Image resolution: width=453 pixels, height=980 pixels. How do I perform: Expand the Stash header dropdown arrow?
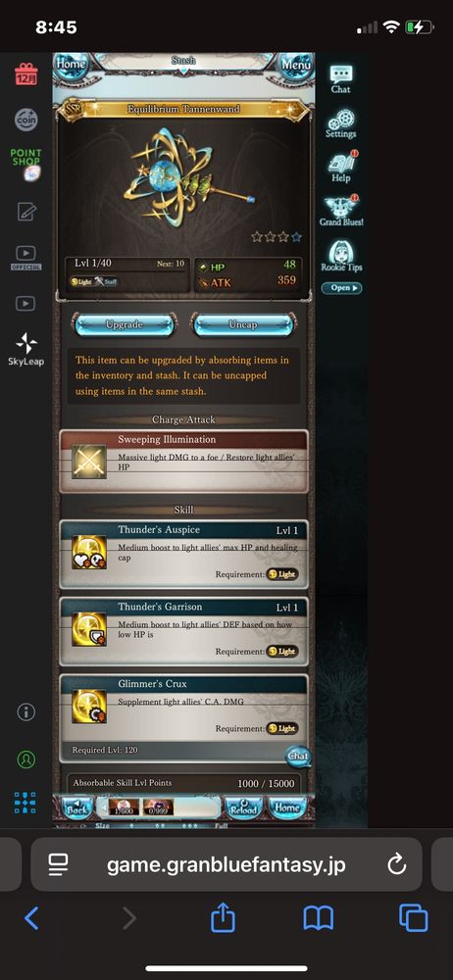click(183, 72)
